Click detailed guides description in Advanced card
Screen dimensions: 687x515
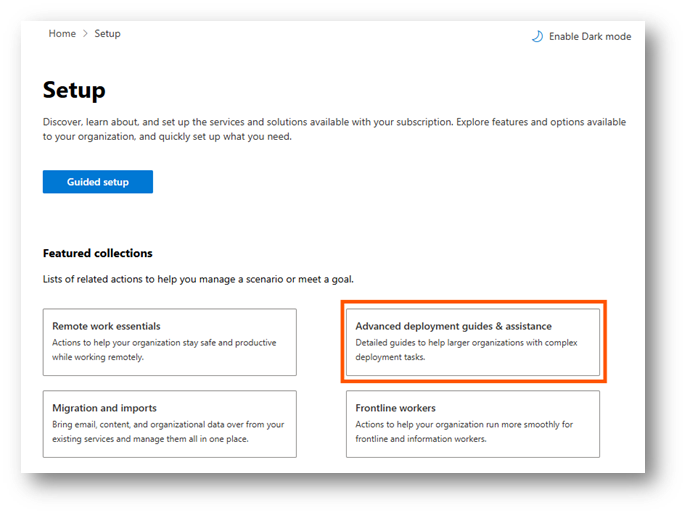[x=466, y=350]
